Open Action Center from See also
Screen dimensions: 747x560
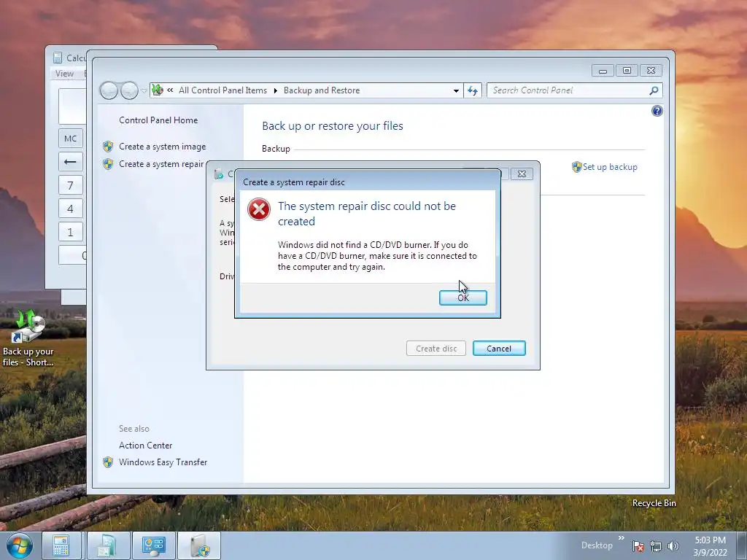coord(145,446)
